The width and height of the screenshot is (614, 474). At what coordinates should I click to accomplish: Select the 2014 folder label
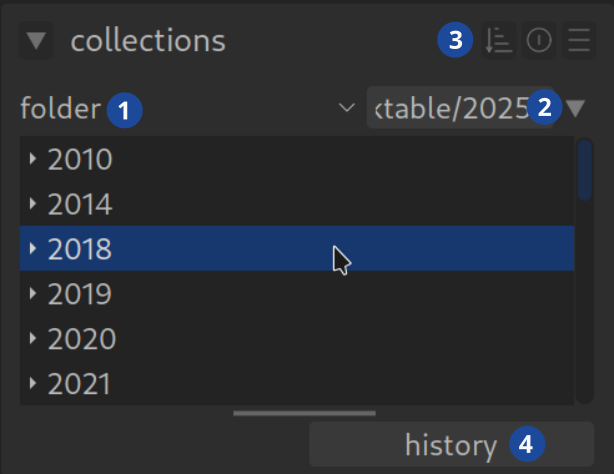click(80, 205)
